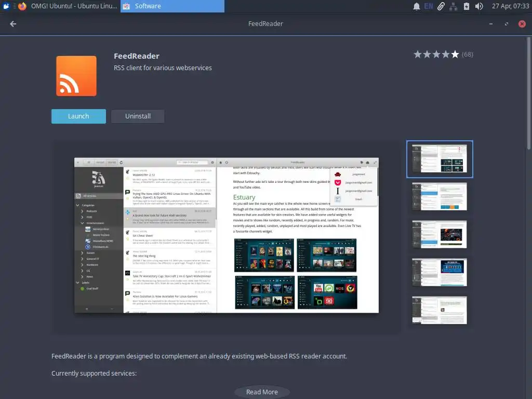This screenshot has width=532, height=399.
Task: Switch to the Software taskbar entry
Action: point(172,6)
